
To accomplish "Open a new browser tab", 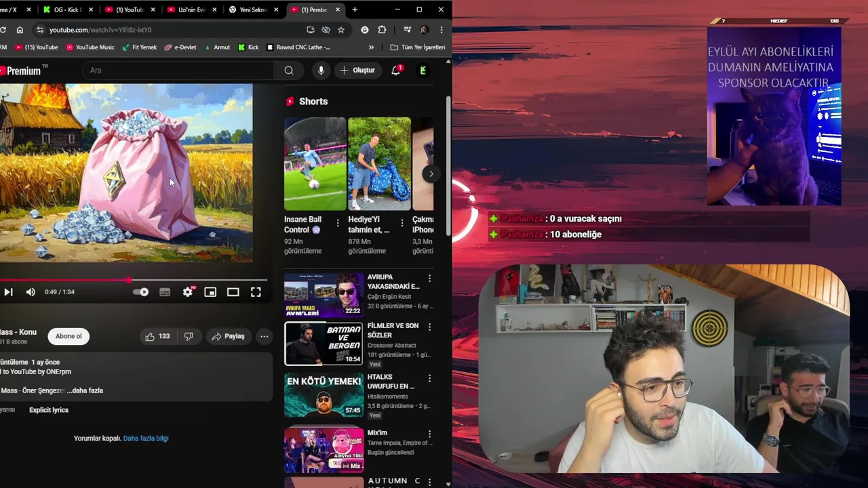I will [x=355, y=9].
